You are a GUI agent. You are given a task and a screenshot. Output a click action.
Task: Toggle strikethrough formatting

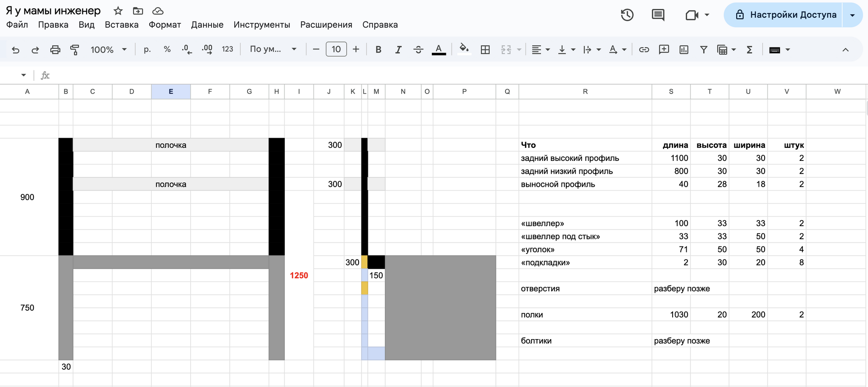pyautogui.click(x=418, y=50)
